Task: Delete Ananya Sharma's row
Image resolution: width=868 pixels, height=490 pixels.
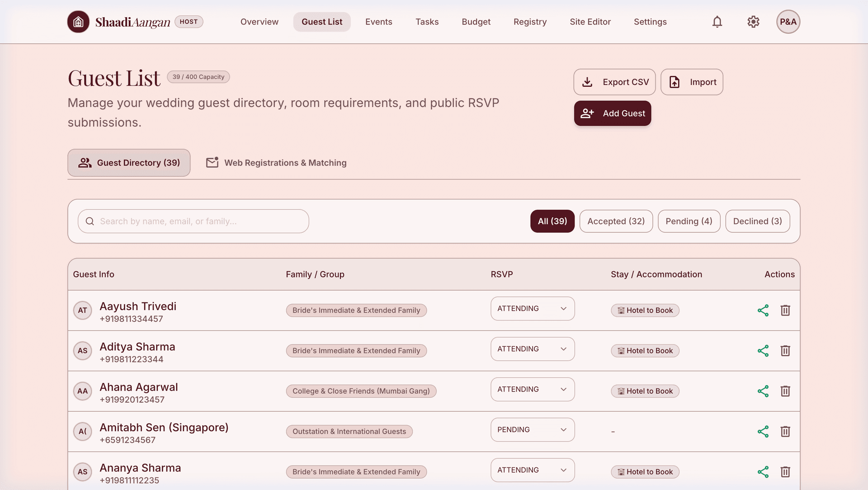Action: (x=785, y=472)
